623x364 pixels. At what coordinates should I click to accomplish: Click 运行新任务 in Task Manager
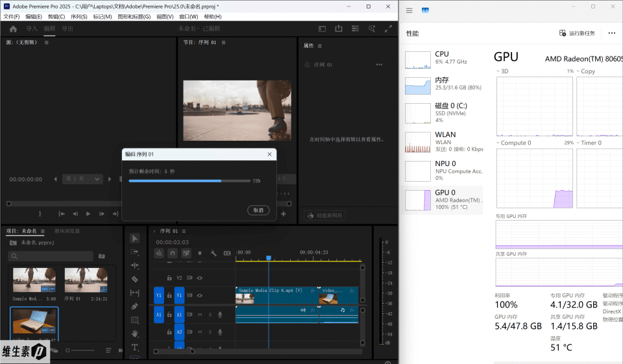[x=577, y=33]
